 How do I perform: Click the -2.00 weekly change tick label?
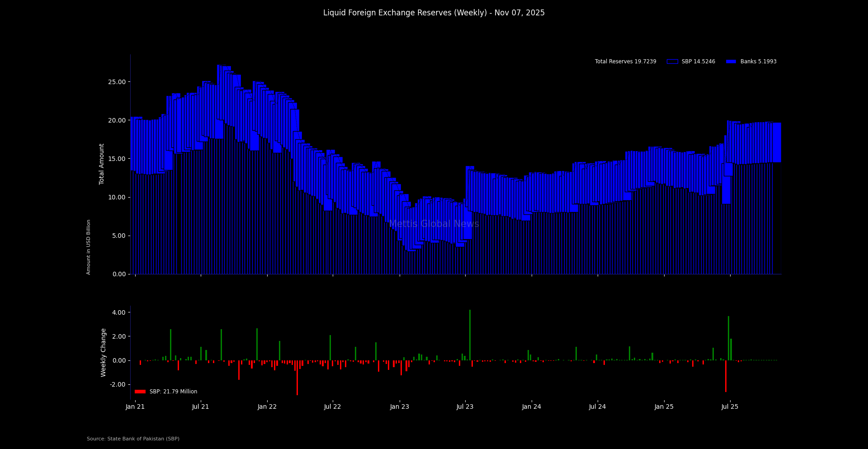(118, 384)
